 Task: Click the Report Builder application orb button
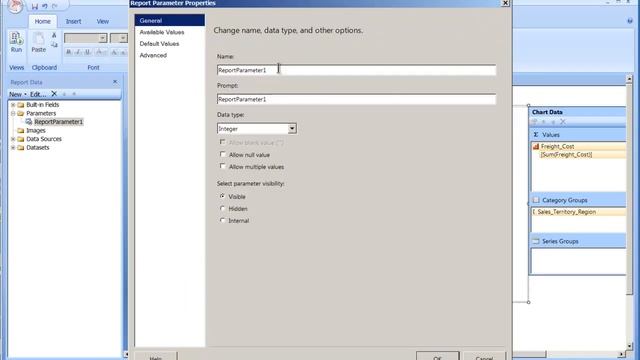coord(15,5)
